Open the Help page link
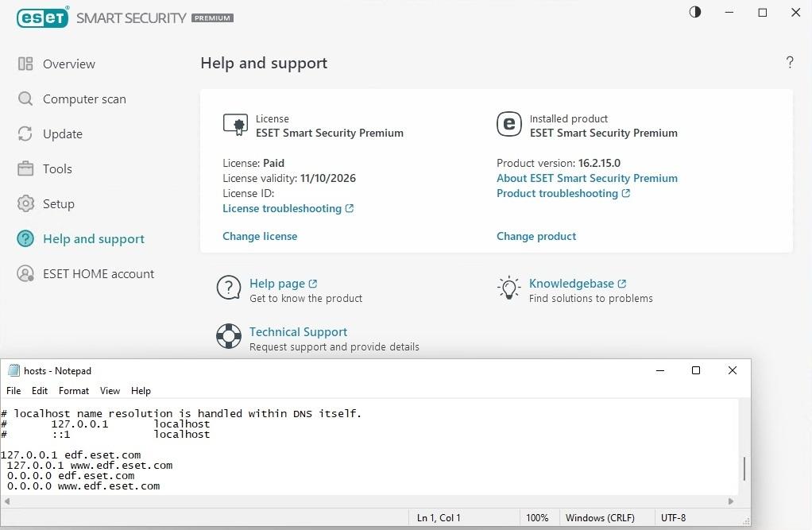Viewport: 812px width, 530px height. (277, 284)
